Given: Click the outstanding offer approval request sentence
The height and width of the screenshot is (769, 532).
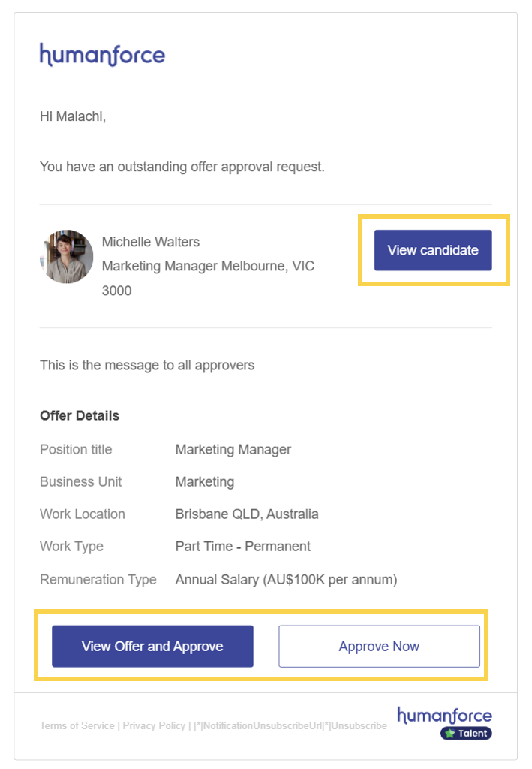Looking at the screenshot, I should [182, 167].
